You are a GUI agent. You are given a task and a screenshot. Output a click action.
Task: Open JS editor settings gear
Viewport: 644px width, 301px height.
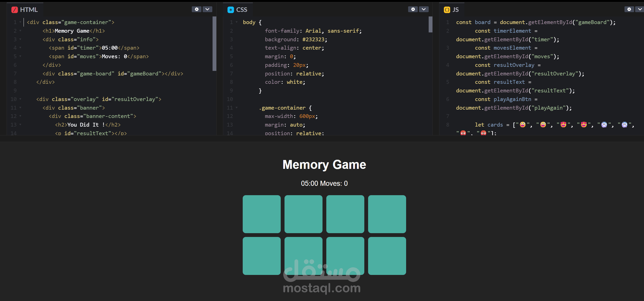coord(629,9)
